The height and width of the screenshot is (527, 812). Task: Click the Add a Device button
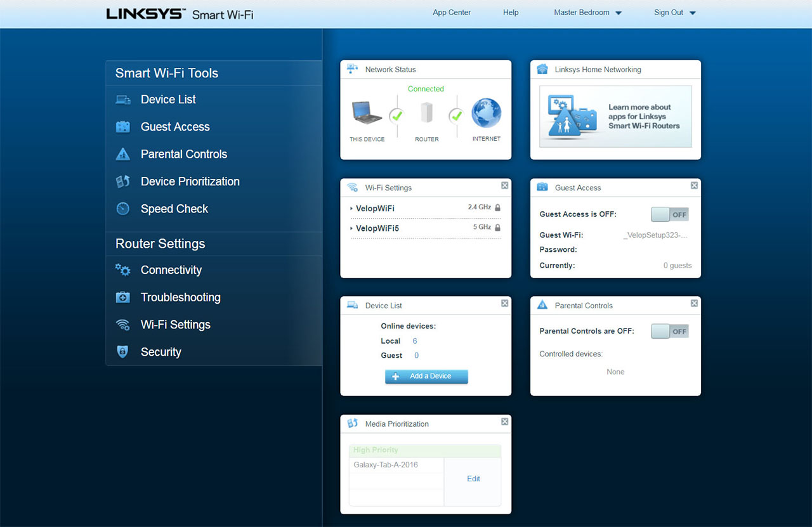pyautogui.click(x=426, y=376)
